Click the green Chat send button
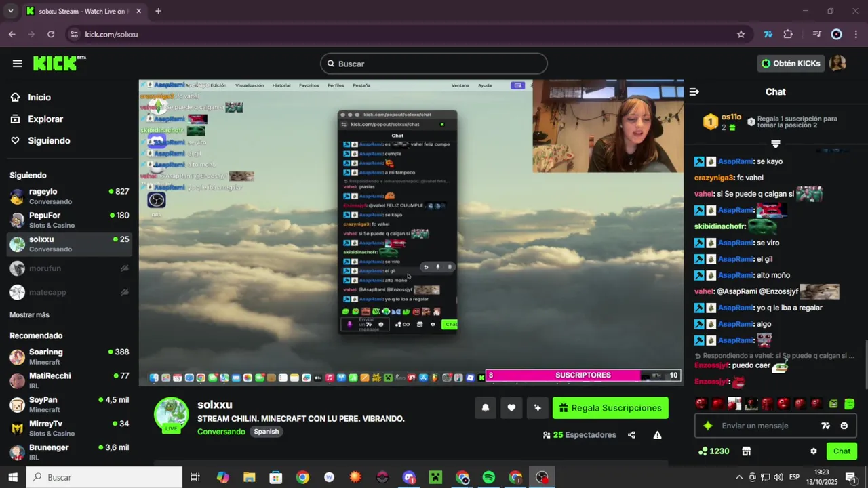This screenshot has width=868, height=488. tap(842, 451)
